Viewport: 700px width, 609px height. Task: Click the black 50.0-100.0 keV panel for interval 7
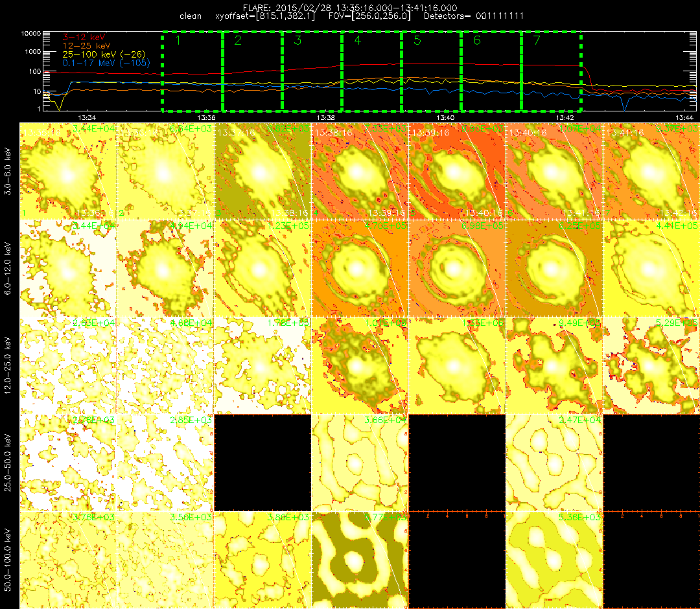click(651, 560)
